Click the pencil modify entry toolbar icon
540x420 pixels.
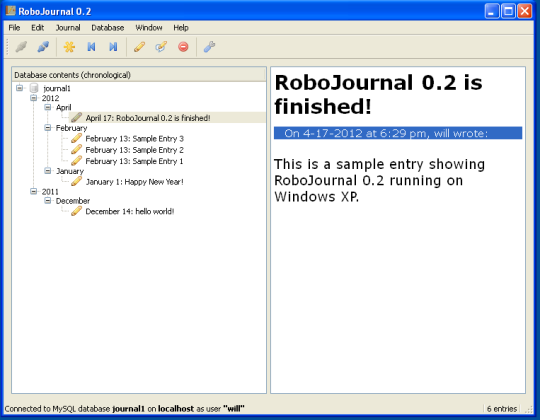pos(161,46)
